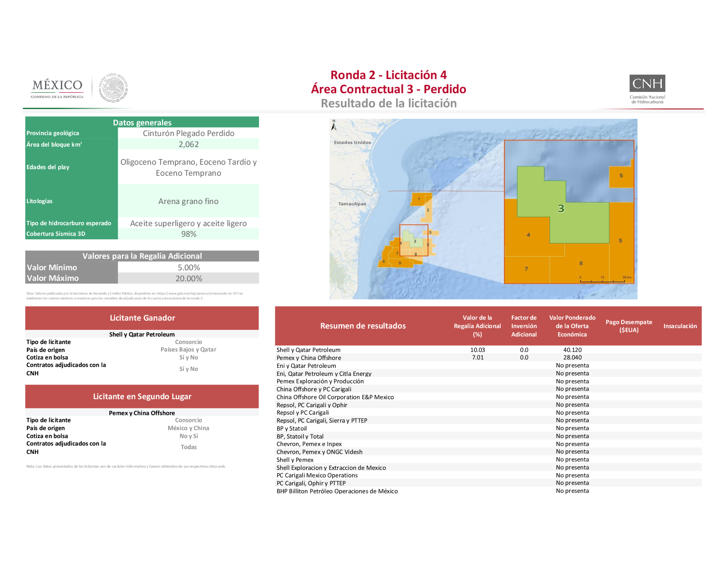Click 'Cinturón Plegado Perdido' value
Image resolution: width=728 pixels, height=563 pixels.
[x=188, y=133]
